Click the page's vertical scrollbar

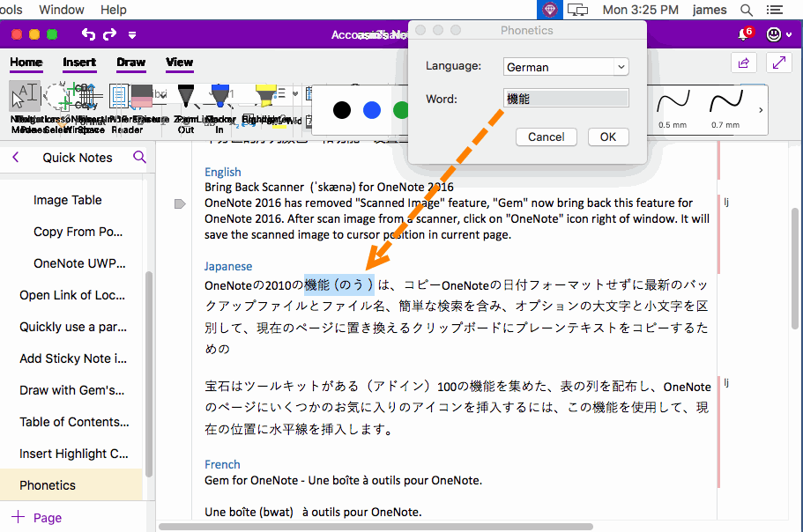coord(795,269)
